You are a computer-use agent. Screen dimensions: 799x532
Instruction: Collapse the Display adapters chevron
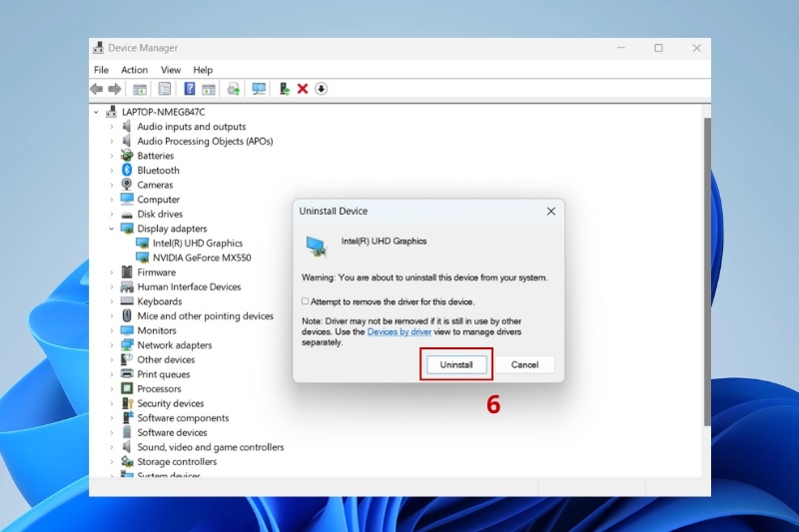[112, 229]
